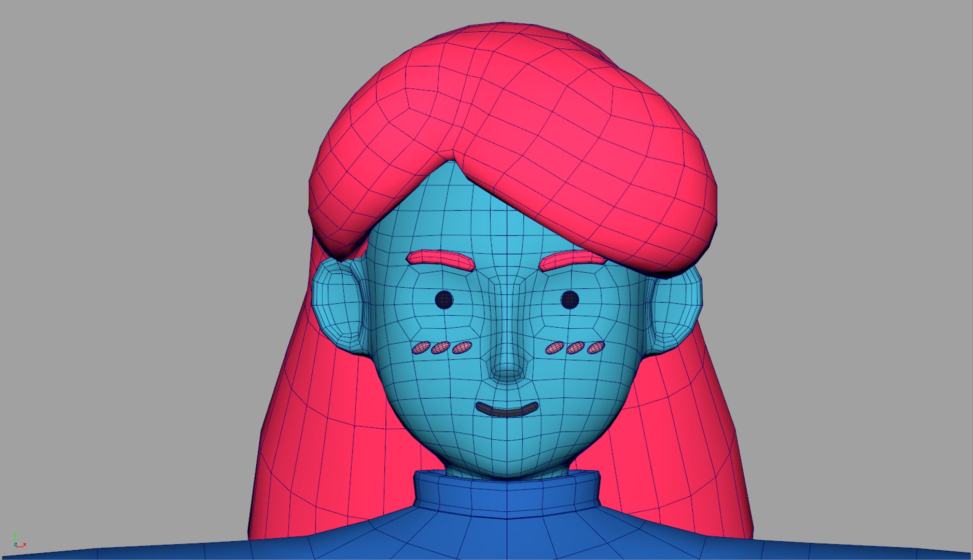Select the pink eyebrow above the screen-left eye
The width and height of the screenshot is (973, 560).
click(x=441, y=259)
